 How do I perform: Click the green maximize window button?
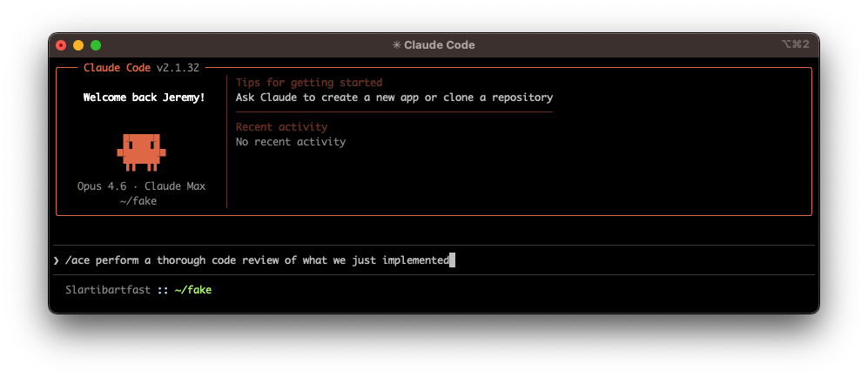point(96,45)
